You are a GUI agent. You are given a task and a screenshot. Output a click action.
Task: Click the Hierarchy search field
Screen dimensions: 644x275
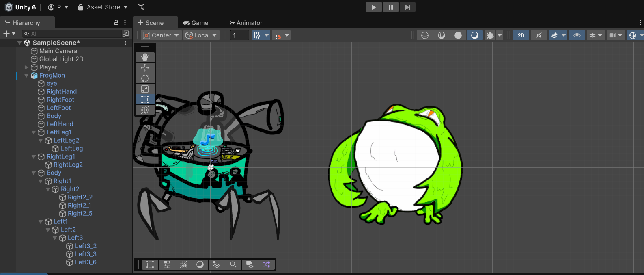click(x=73, y=34)
